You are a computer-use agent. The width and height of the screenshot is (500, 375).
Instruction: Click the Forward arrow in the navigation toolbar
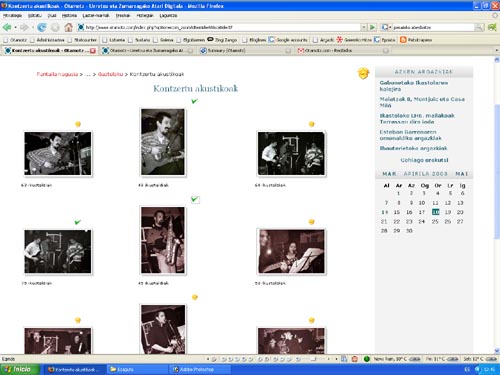point(24,27)
